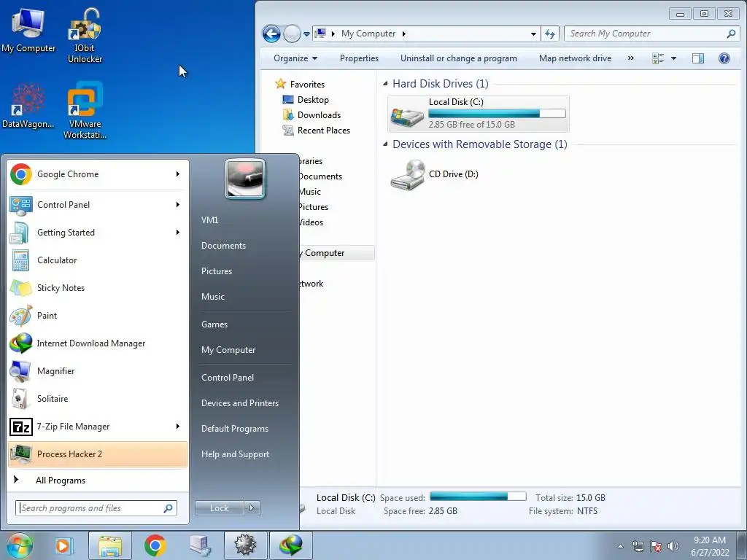Click the Explorer Back arrow button
The height and width of the screenshot is (560, 747).
tap(271, 34)
